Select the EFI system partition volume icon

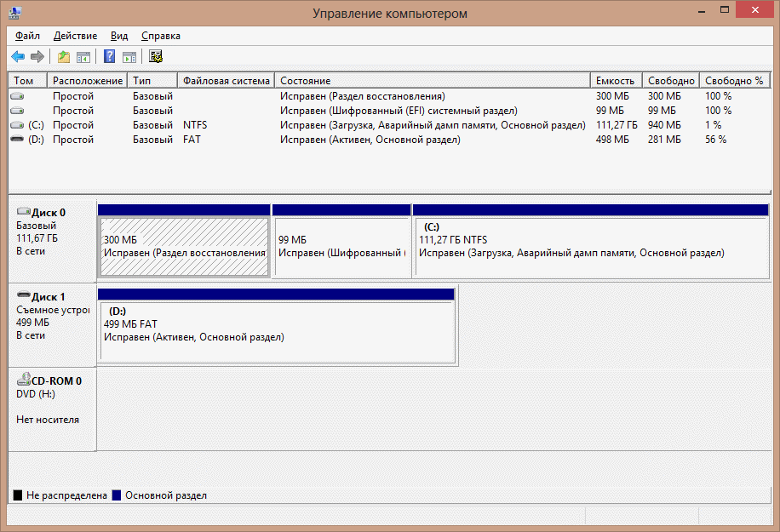point(17,111)
